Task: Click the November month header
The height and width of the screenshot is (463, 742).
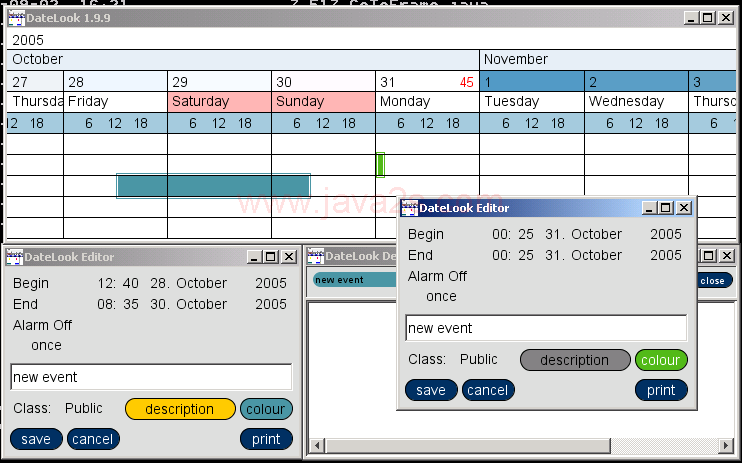Action: [608, 60]
